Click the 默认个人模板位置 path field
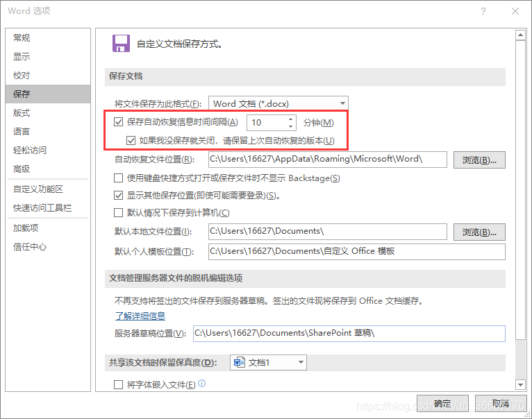 356,252
